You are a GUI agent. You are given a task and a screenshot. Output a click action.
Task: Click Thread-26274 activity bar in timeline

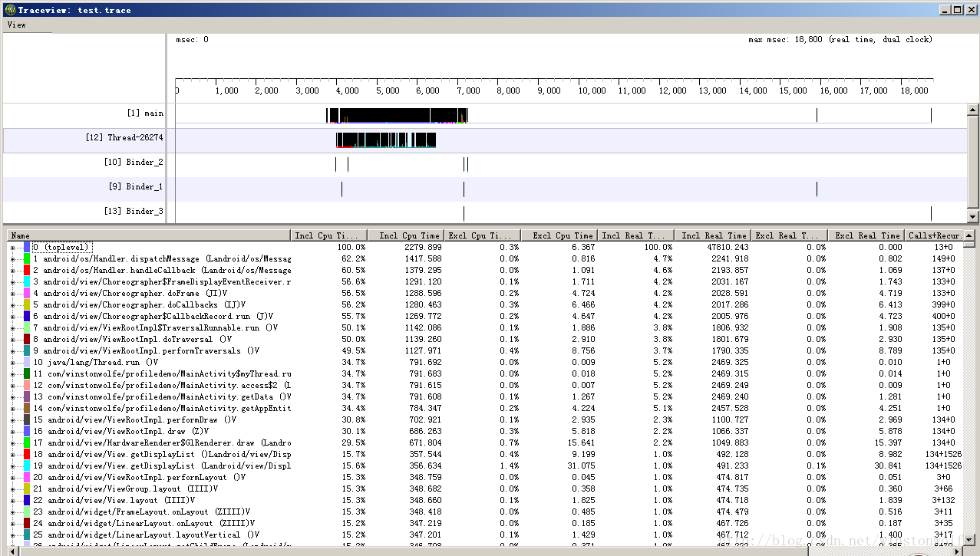tap(386, 140)
